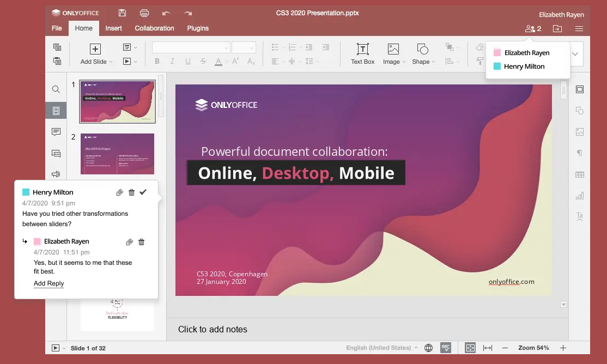The image size is (607, 364).
Task: Click the co-editing users count button
Action: point(533,29)
